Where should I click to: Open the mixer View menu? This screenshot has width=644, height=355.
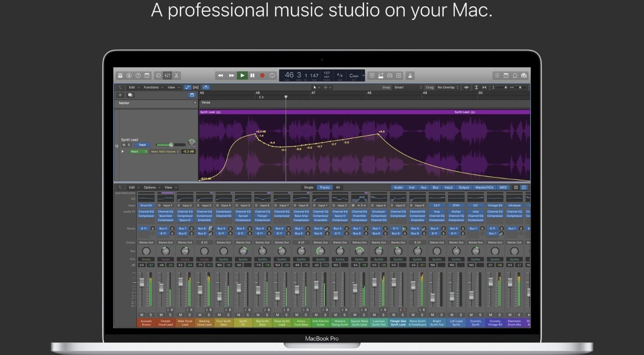170,188
